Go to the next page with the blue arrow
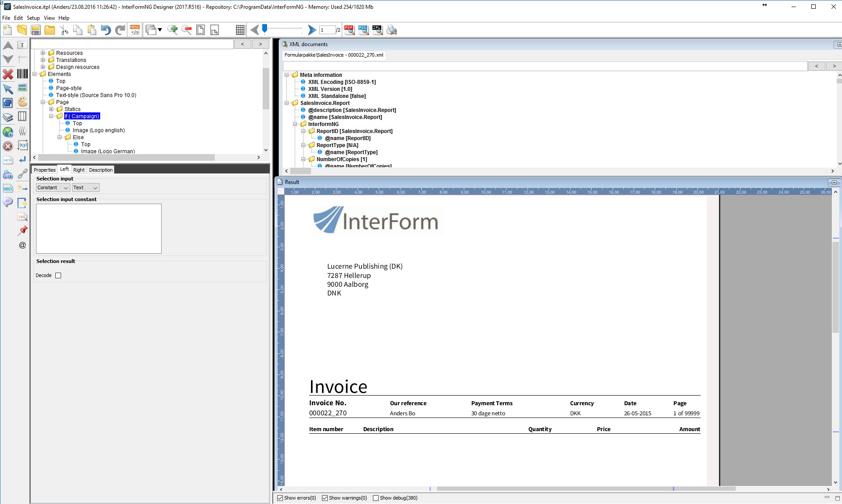The image size is (842, 504). click(312, 30)
